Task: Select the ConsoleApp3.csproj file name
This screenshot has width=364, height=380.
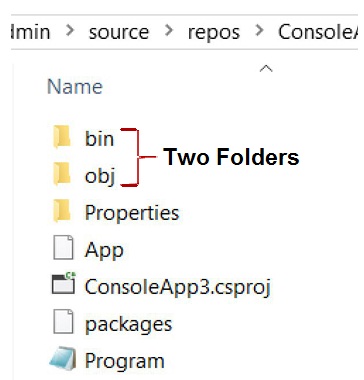Action: [x=177, y=287]
